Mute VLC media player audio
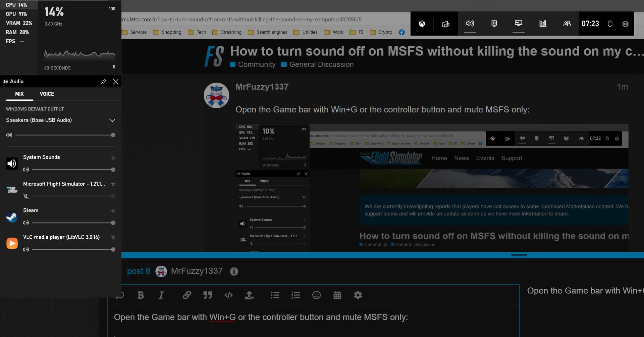This screenshot has width=644, height=337. [x=26, y=249]
